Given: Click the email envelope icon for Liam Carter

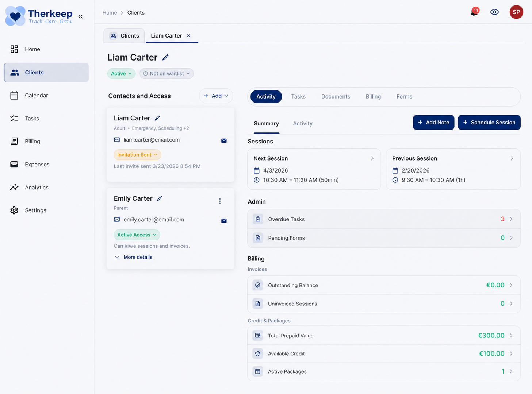Looking at the screenshot, I should [224, 140].
